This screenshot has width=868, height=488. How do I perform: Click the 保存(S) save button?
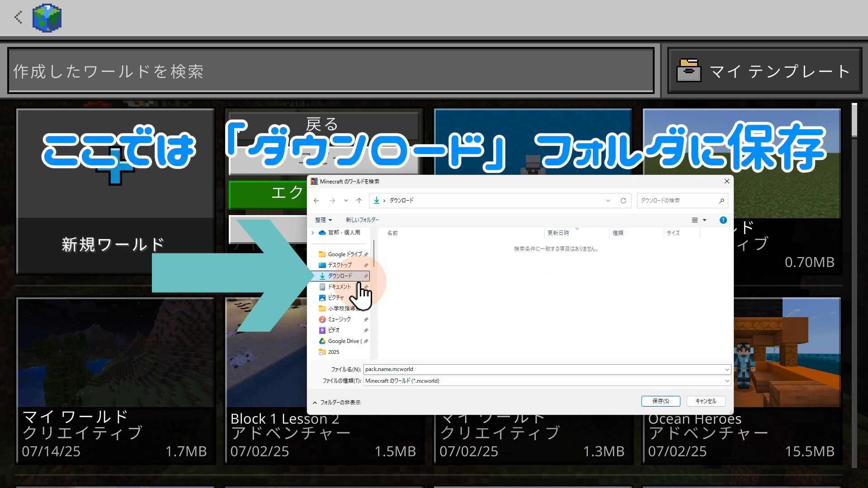[660, 401]
